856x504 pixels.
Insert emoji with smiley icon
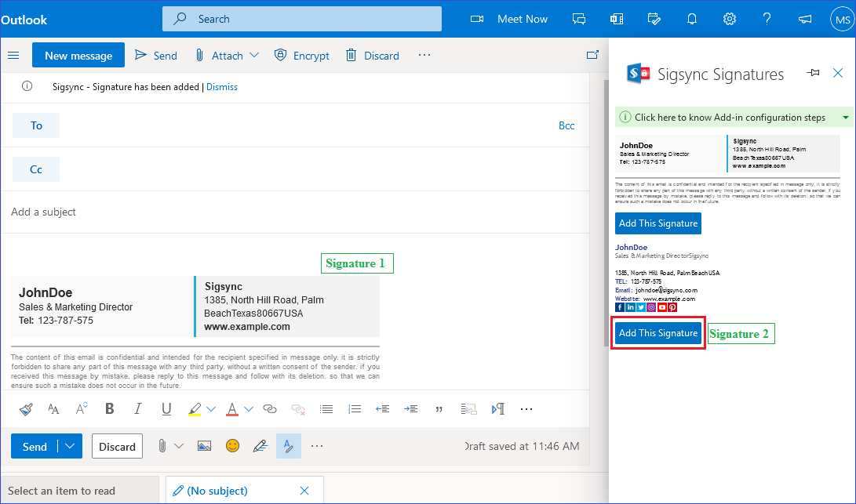pyautogui.click(x=232, y=446)
